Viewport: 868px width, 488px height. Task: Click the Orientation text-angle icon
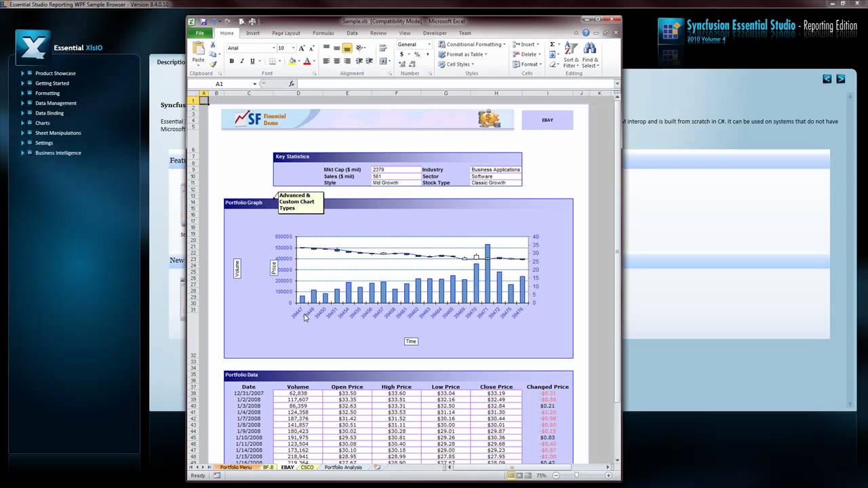tap(359, 47)
